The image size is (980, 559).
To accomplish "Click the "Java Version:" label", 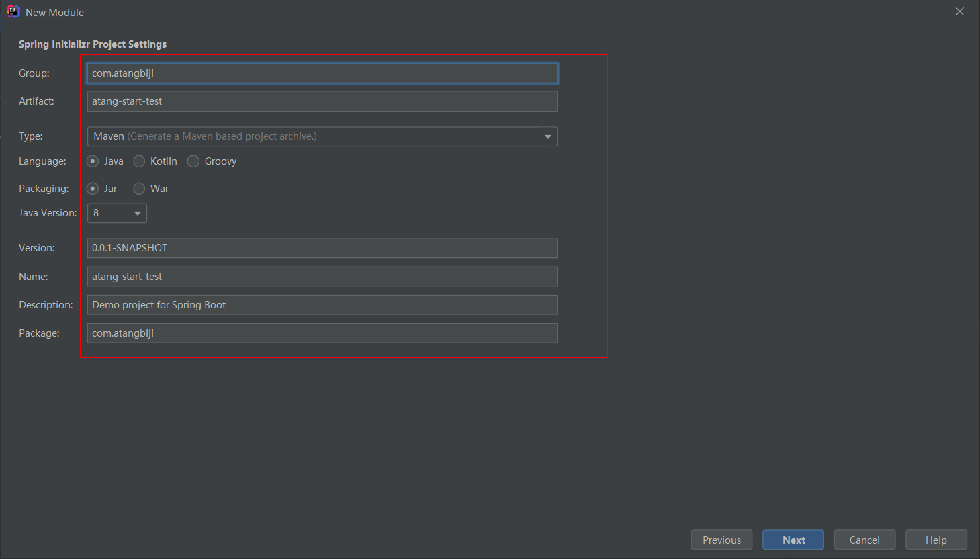I will tap(48, 213).
